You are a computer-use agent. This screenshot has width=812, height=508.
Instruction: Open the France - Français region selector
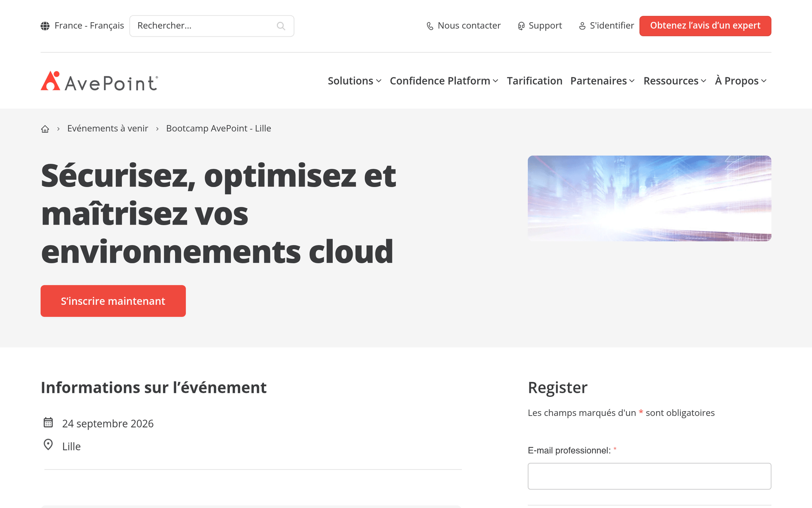pyautogui.click(x=82, y=26)
